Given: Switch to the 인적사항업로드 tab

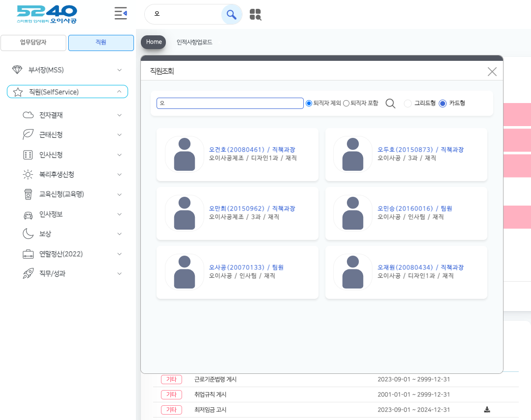Looking at the screenshot, I should (194, 42).
